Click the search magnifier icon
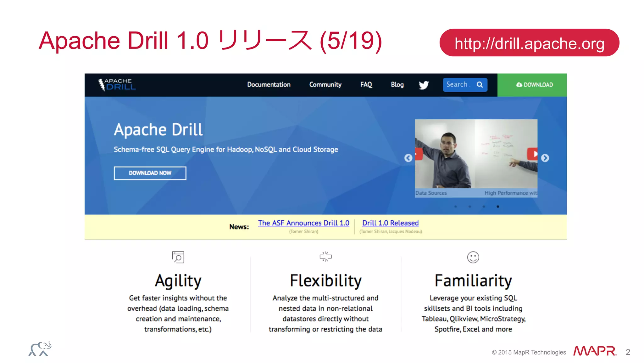This screenshot has height=363, width=644. [x=480, y=85]
